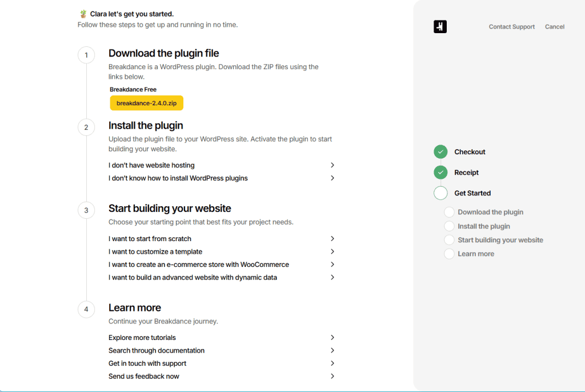Viewport: 585px width, 392px height.
Task: Expand chevron for Explore more tutorials
Action: (332, 338)
